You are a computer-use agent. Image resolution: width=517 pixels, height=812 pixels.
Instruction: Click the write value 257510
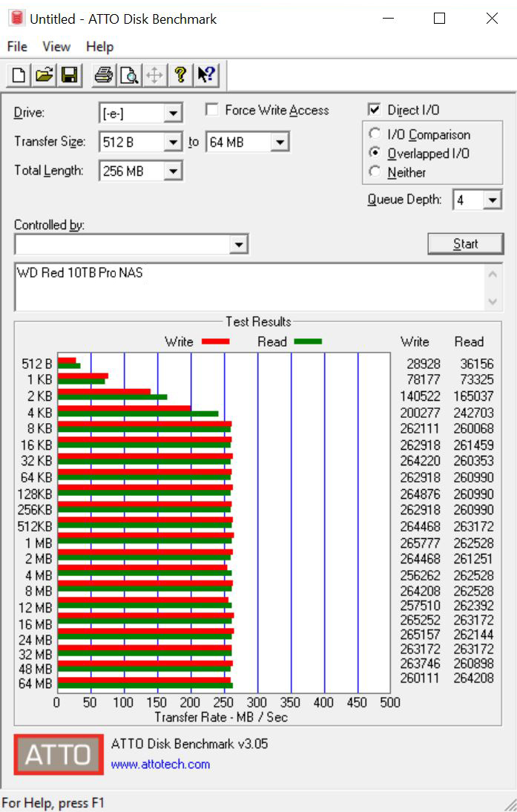(421, 606)
